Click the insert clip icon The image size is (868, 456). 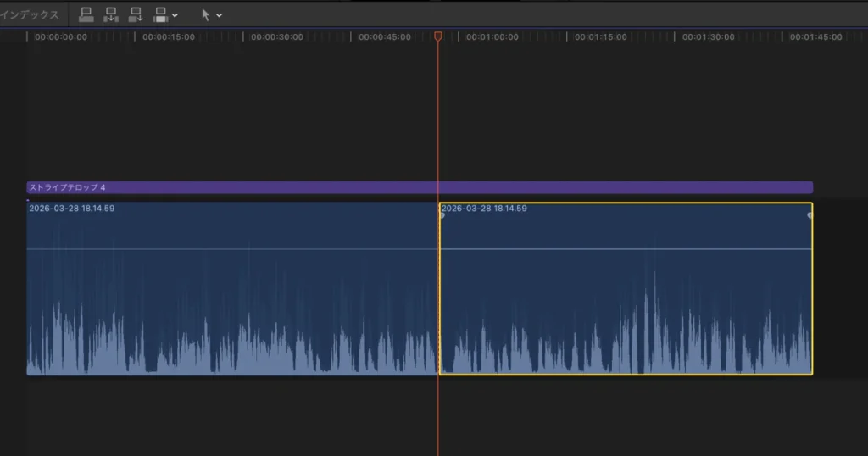click(111, 14)
